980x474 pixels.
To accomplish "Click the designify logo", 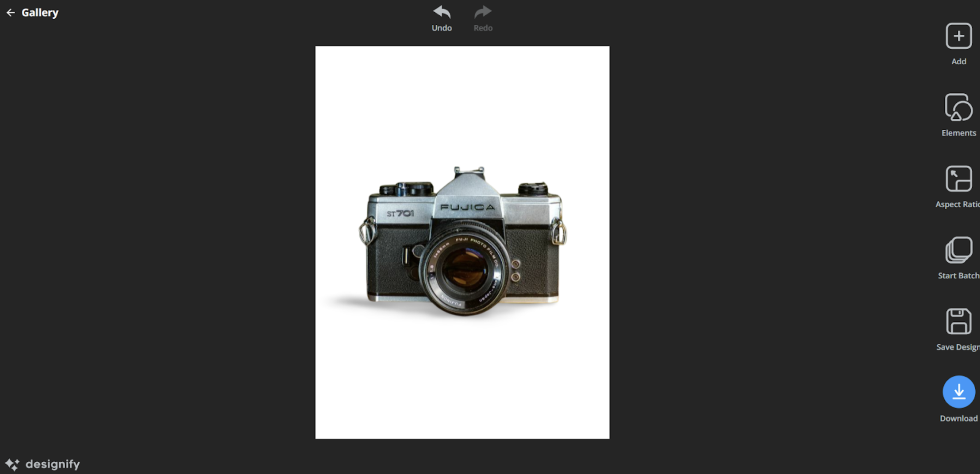I will [43, 464].
